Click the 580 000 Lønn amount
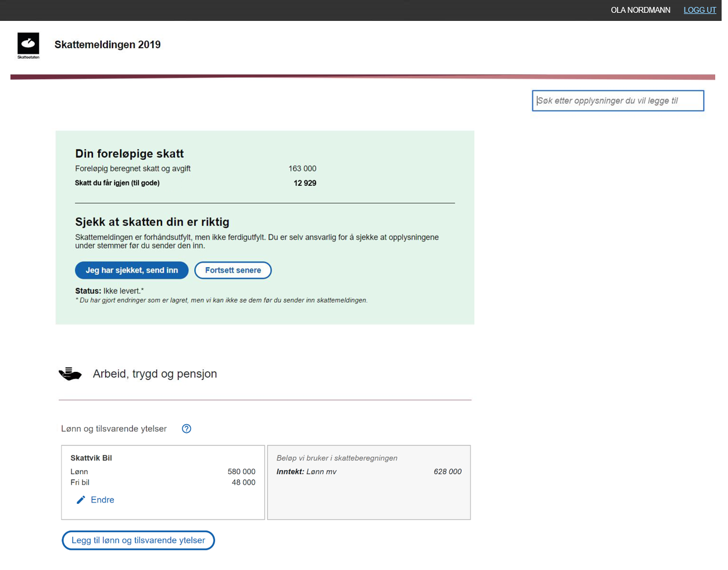Viewport: 728px width, 570px height. tap(242, 472)
